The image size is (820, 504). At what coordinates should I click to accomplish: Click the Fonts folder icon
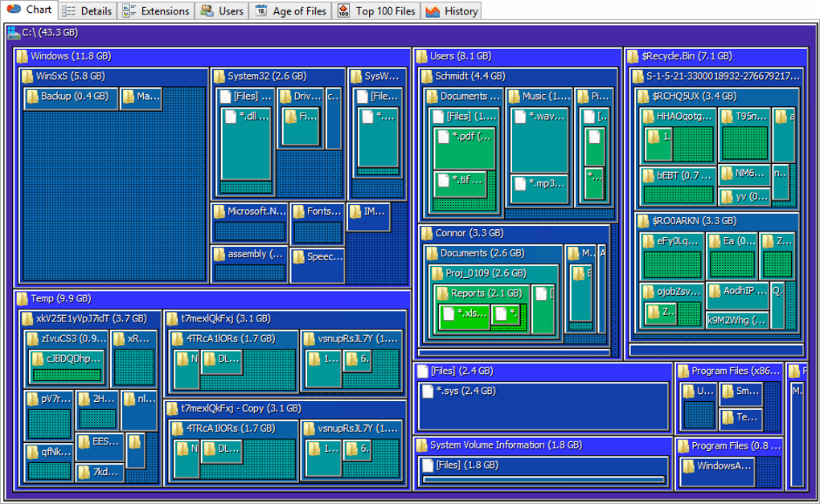point(298,211)
